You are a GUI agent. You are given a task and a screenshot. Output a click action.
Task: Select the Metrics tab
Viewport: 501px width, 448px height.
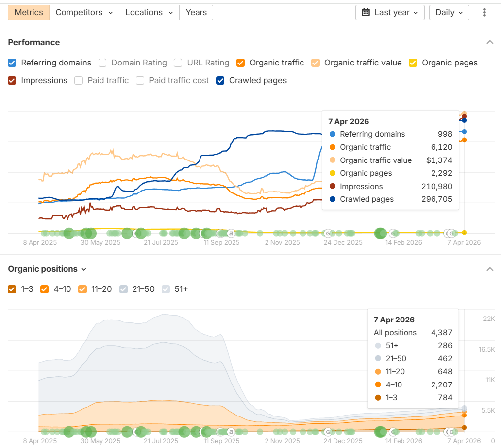(x=29, y=12)
